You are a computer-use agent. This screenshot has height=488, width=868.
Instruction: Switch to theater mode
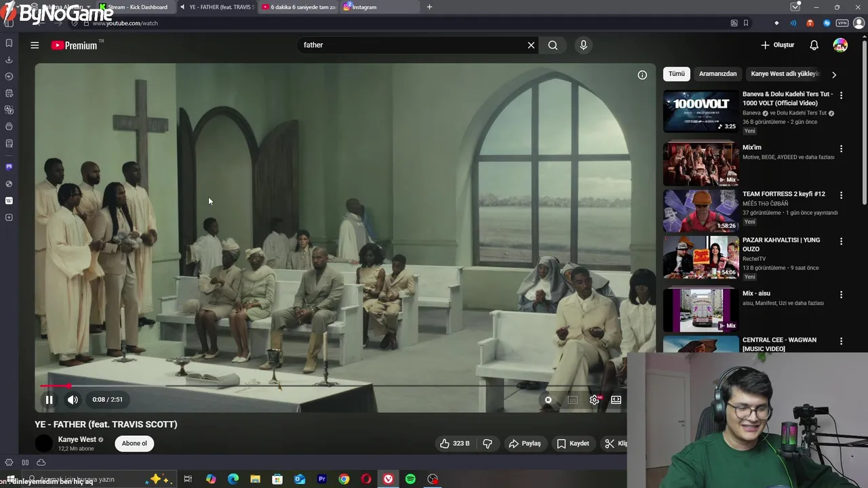click(x=616, y=400)
